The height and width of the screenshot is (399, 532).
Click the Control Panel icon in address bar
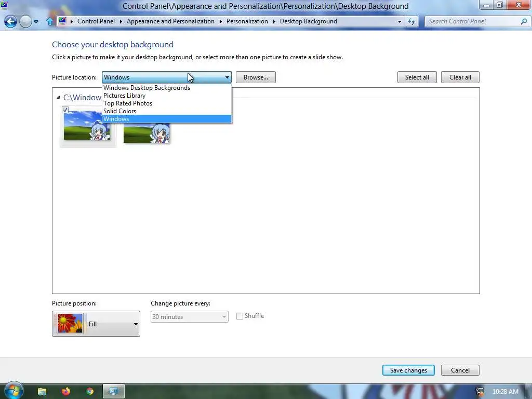tap(62, 21)
